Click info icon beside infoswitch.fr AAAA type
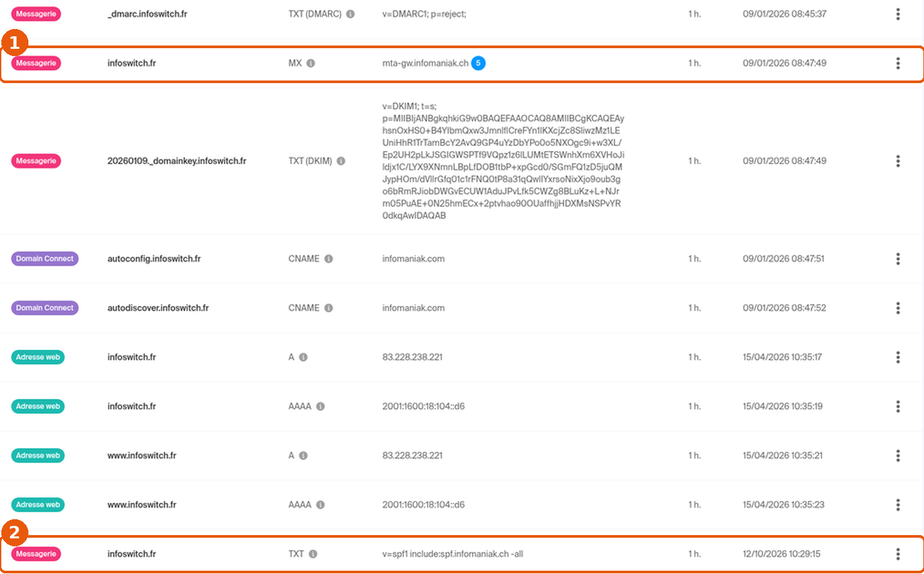This screenshot has height=574, width=924. (x=320, y=406)
